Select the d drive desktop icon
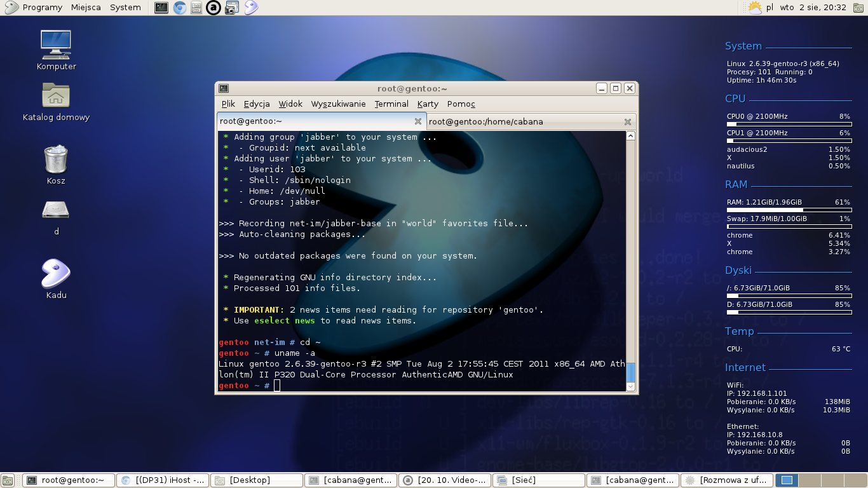This screenshot has height=488, width=868. (x=56, y=216)
